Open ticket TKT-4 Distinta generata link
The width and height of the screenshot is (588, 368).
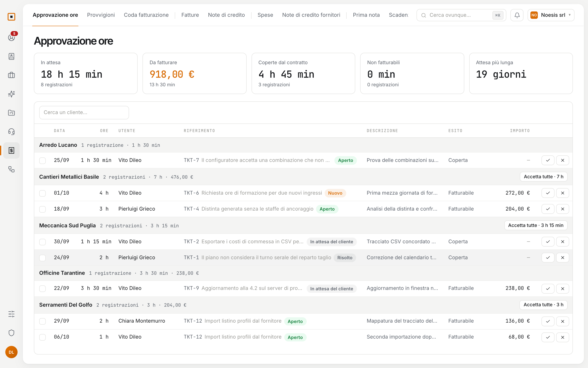click(x=248, y=209)
